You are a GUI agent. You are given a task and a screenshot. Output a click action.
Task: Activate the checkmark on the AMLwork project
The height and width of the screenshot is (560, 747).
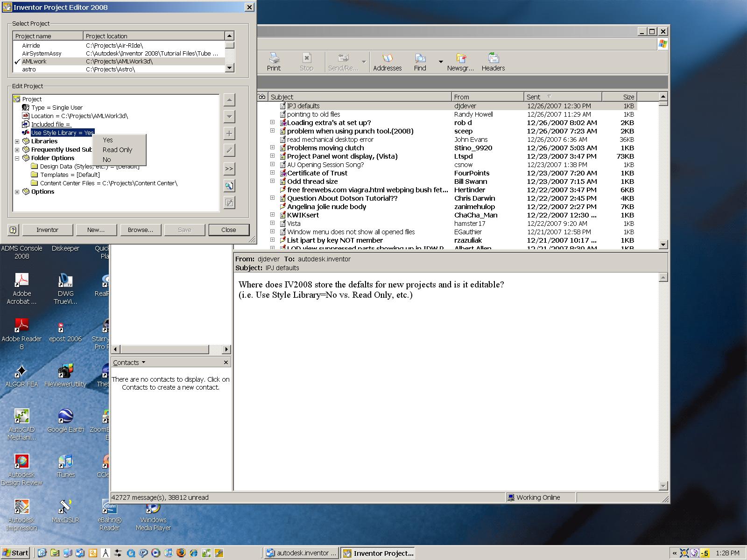point(17,62)
